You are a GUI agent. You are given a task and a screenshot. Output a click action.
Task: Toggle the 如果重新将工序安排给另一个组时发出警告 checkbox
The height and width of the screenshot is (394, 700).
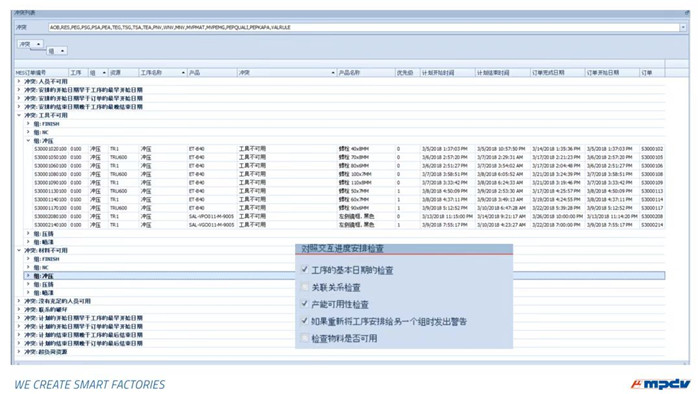tap(305, 321)
